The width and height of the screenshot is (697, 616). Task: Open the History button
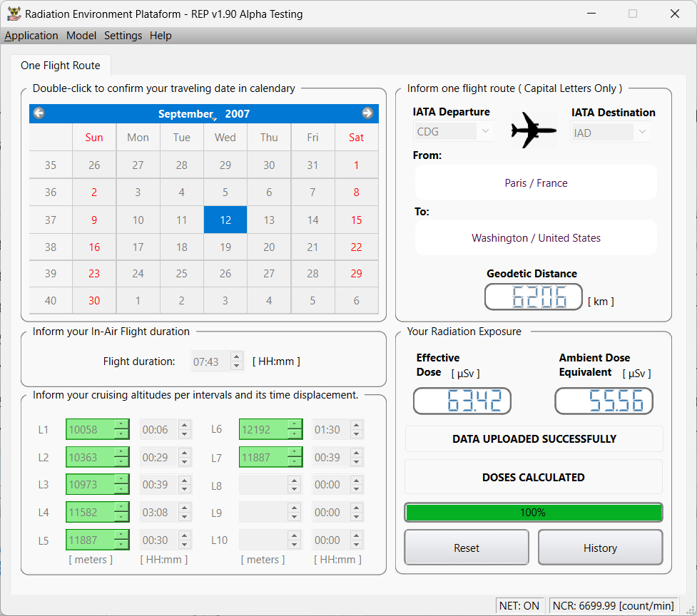point(600,548)
